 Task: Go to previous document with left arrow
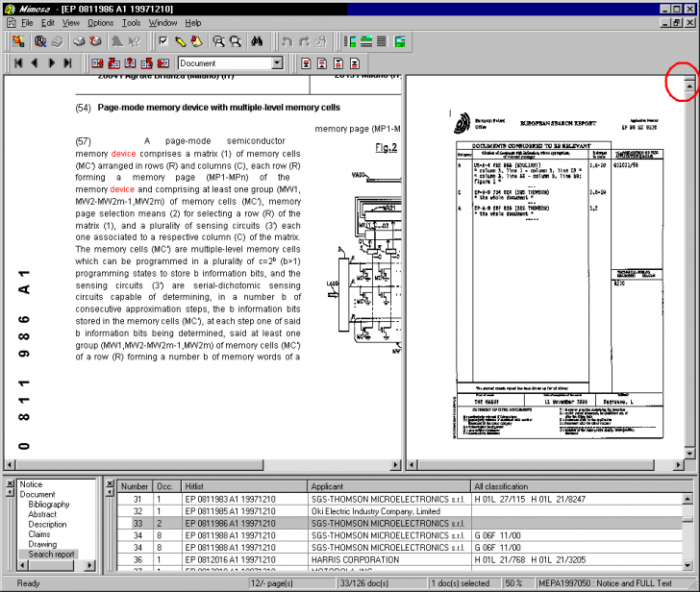35,63
